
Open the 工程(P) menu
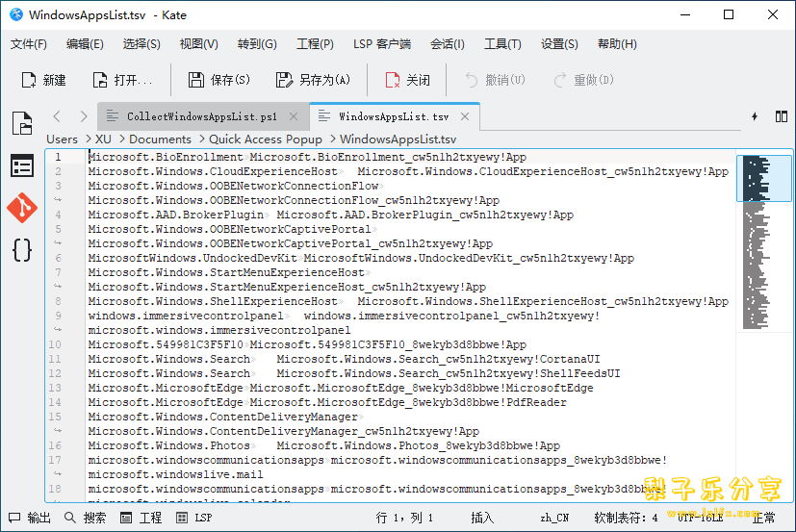click(315, 44)
